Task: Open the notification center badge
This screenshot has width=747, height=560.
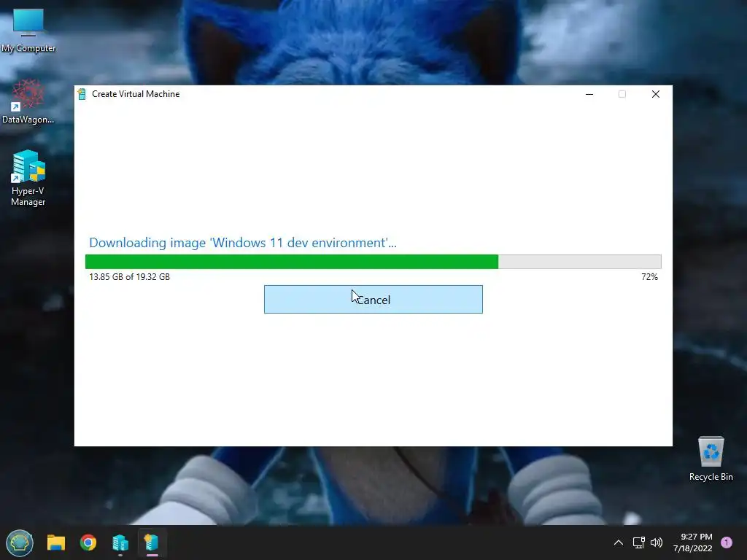Action: [727, 542]
